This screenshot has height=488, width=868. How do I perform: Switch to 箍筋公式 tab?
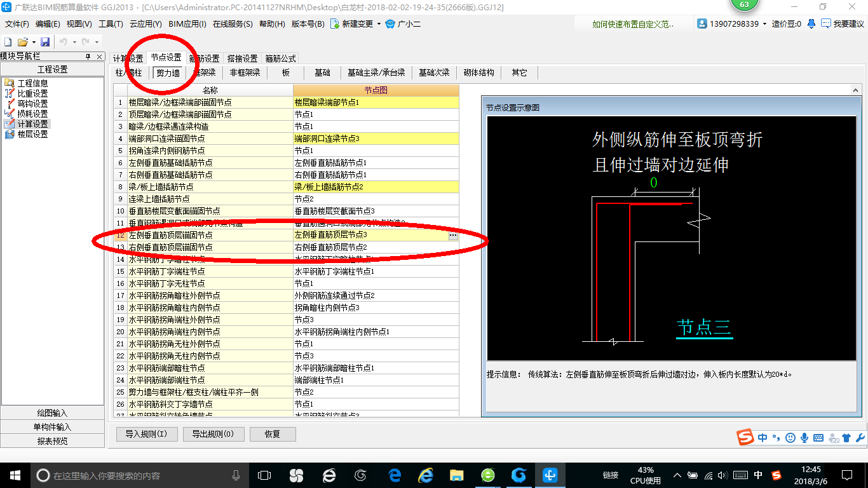pos(280,58)
